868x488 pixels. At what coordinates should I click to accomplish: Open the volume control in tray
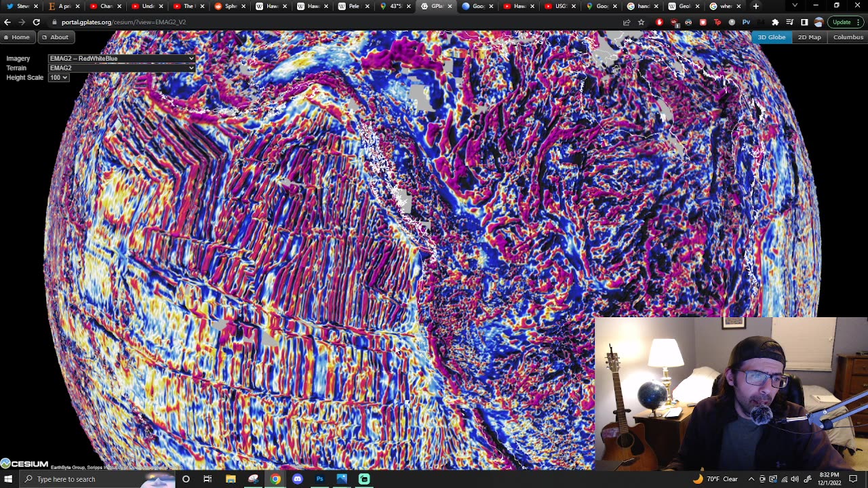click(x=795, y=479)
